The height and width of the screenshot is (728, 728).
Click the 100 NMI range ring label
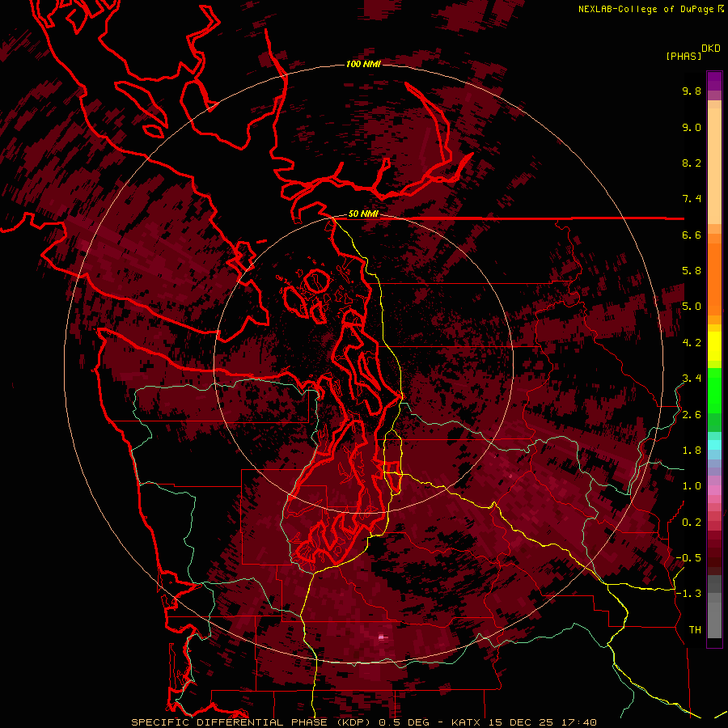coord(363,64)
